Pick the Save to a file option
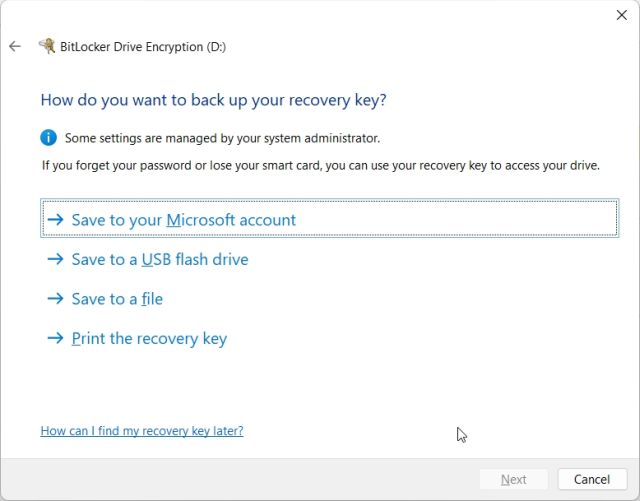Viewport: 640px width, 501px height. [x=117, y=299]
